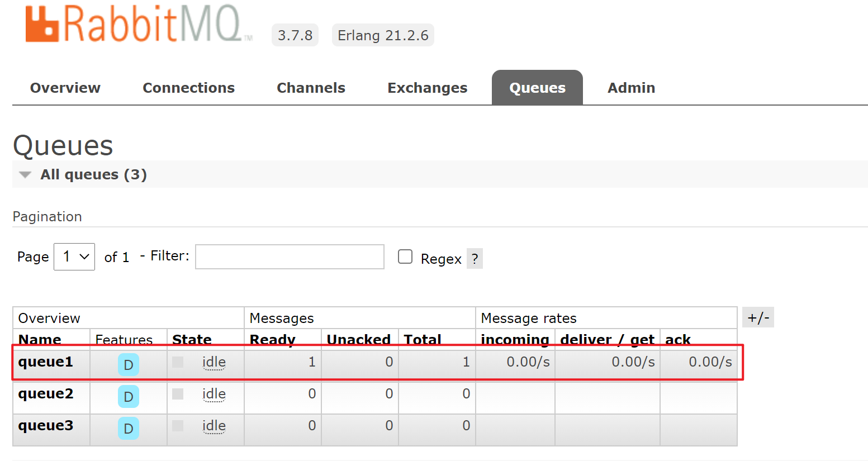Click queue1 grey state indicator square
The image size is (868, 461).
[x=178, y=362]
